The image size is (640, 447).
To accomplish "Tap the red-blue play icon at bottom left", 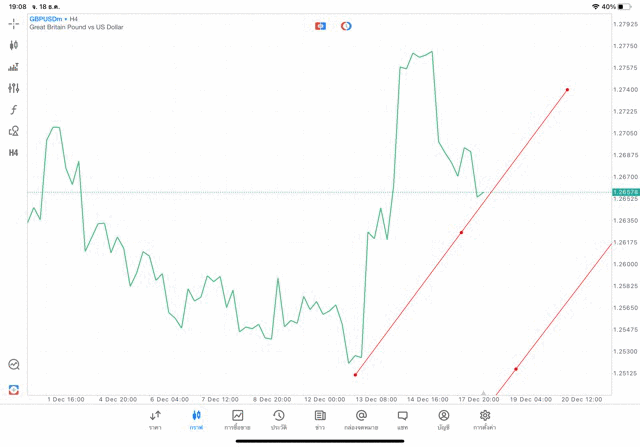I will coord(14,389).
